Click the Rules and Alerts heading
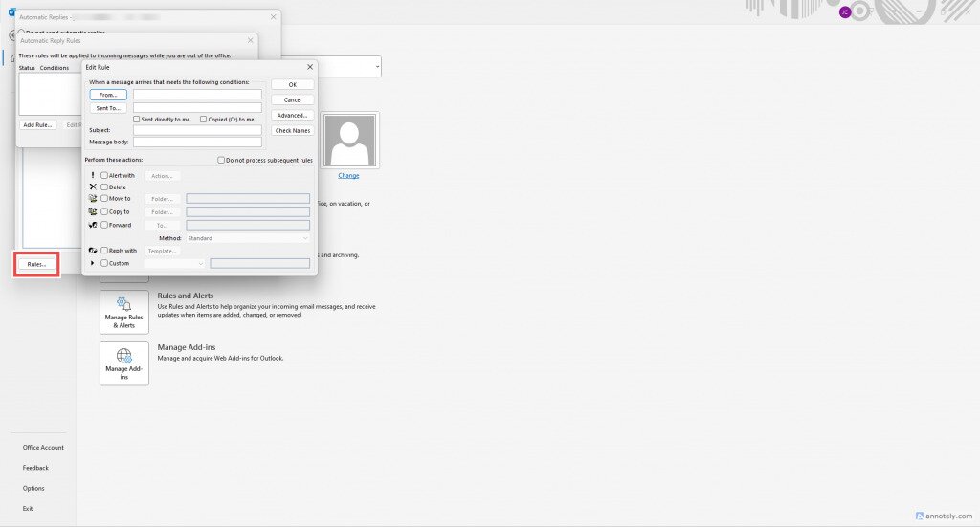Viewport: 980px width, 527px height. click(x=185, y=296)
